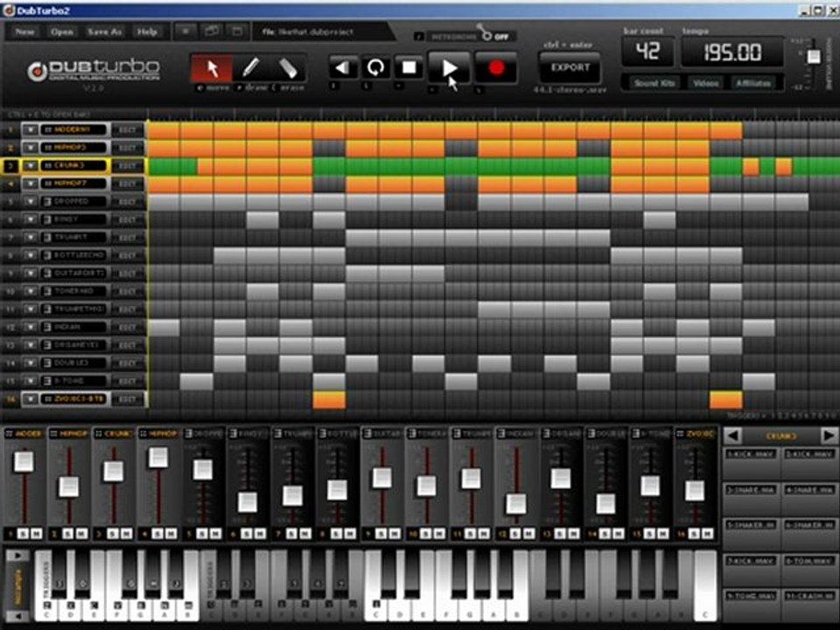Click overlapping windows icon next to Help
This screenshot has width=840, height=630.
click(x=212, y=31)
